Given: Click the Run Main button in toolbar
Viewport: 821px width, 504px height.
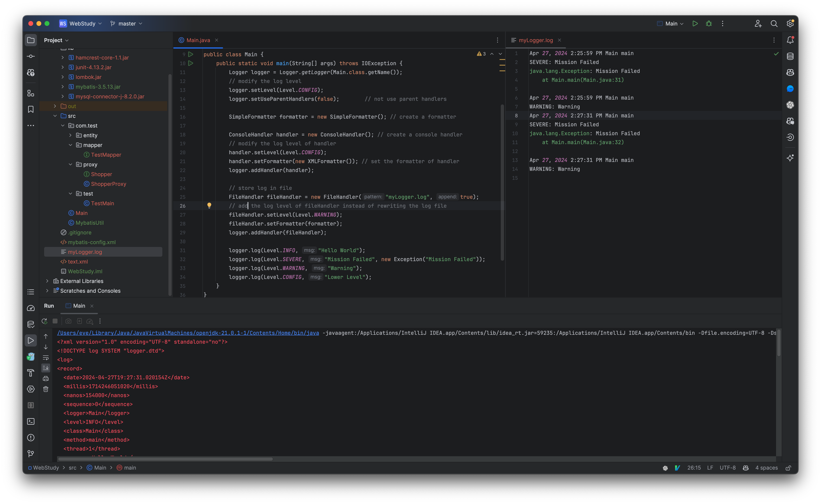Looking at the screenshot, I should pyautogui.click(x=695, y=24).
